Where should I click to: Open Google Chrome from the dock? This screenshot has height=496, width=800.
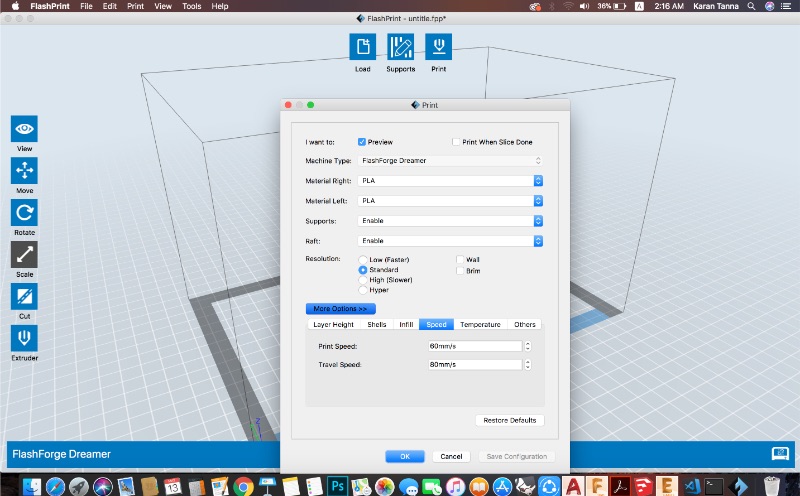[244, 486]
